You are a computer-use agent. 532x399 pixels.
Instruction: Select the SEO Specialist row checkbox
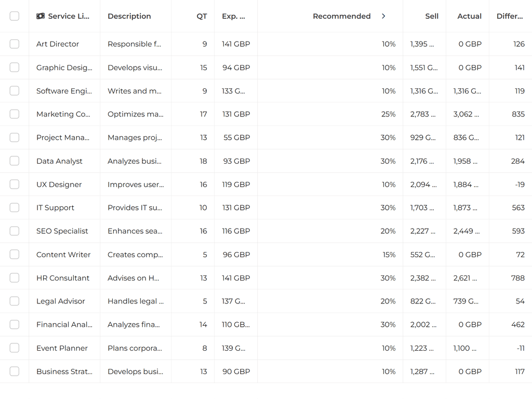[15, 231]
